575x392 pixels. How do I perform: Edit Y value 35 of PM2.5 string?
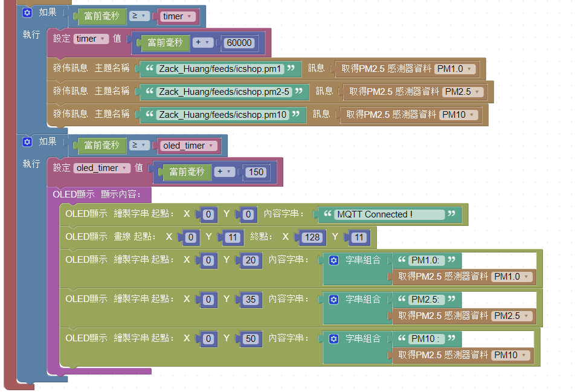click(251, 300)
